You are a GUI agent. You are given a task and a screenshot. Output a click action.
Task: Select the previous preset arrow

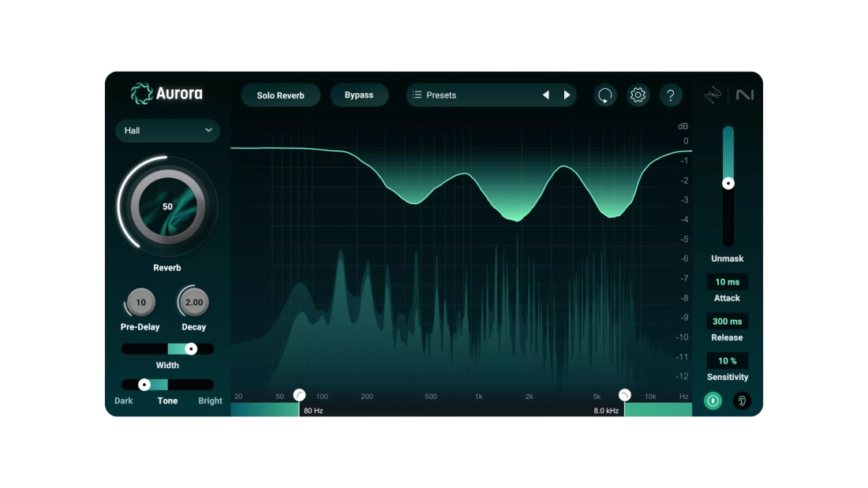point(545,95)
